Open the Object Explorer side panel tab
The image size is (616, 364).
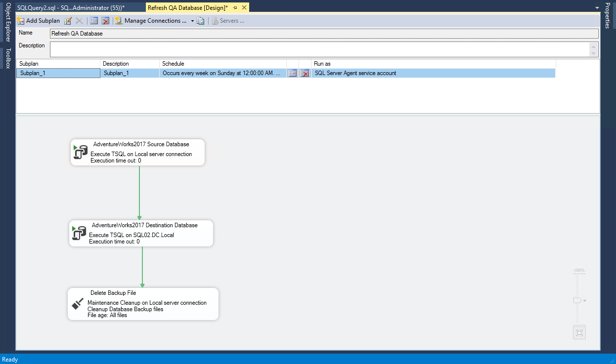(7, 22)
